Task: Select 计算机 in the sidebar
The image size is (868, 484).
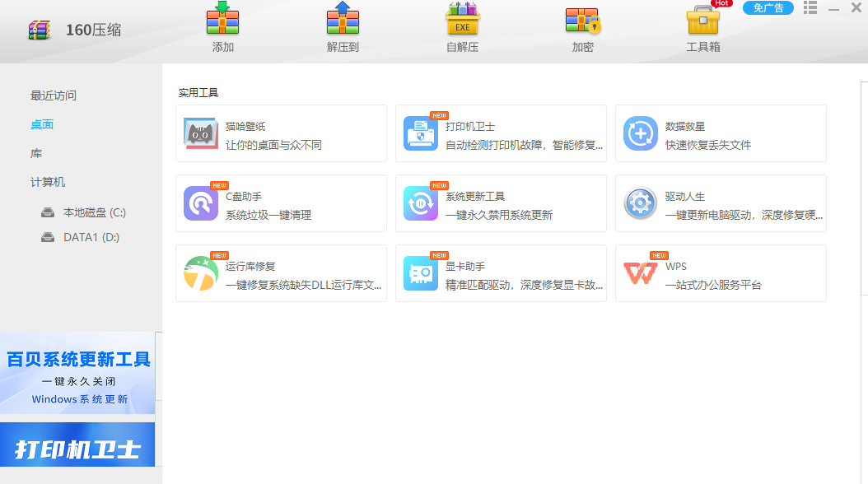Action: pos(48,182)
